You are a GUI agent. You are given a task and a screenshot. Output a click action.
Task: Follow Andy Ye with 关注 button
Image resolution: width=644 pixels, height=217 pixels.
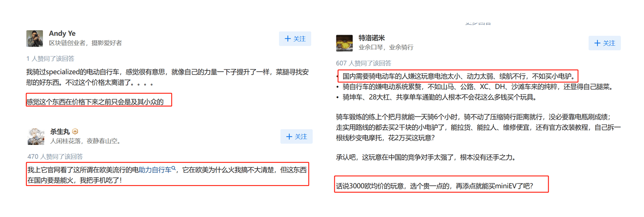(x=295, y=39)
